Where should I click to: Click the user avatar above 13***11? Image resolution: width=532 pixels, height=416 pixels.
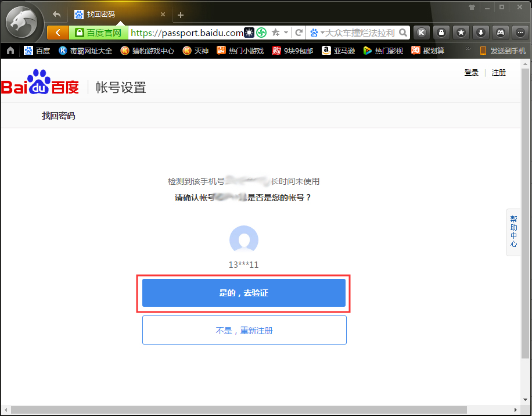point(244,239)
